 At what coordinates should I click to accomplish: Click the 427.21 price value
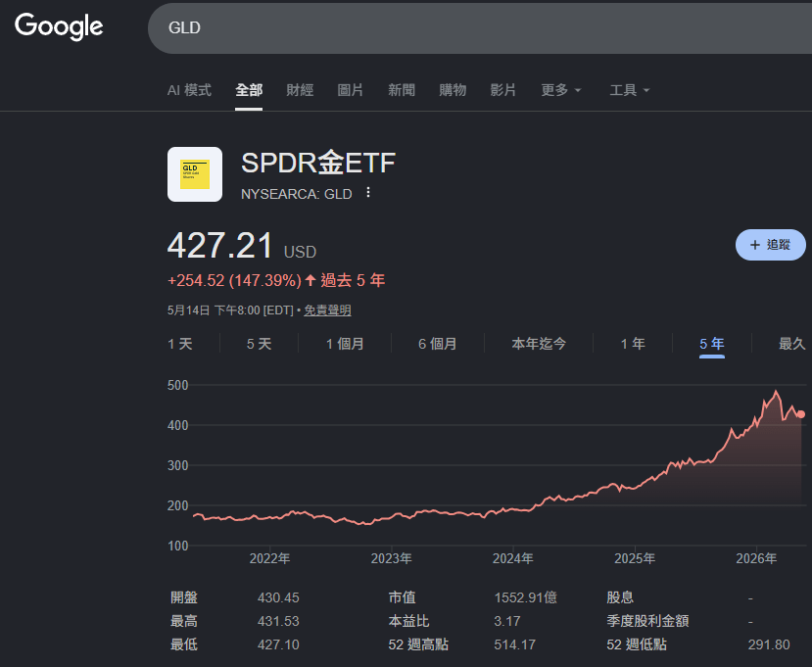point(219,246)
